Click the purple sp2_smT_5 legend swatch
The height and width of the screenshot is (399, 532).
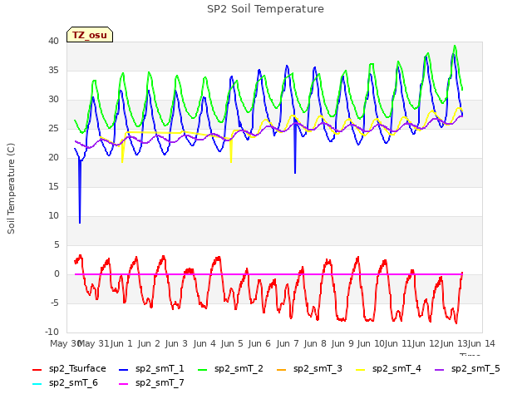point(440,370)
